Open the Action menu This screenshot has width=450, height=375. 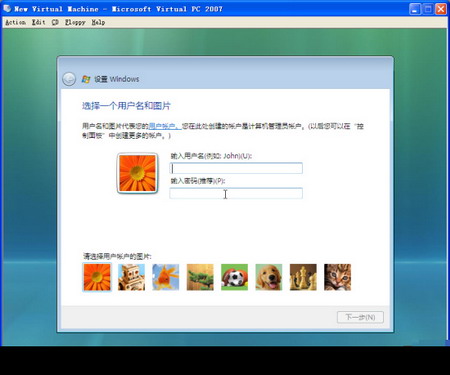tap(16, 22)
